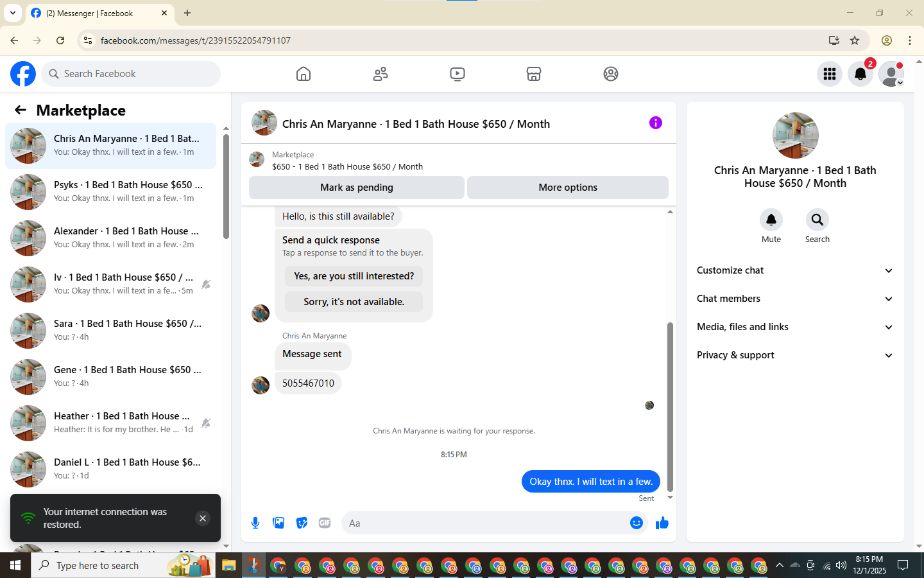Attach a photo file to the message

point(278,523)
